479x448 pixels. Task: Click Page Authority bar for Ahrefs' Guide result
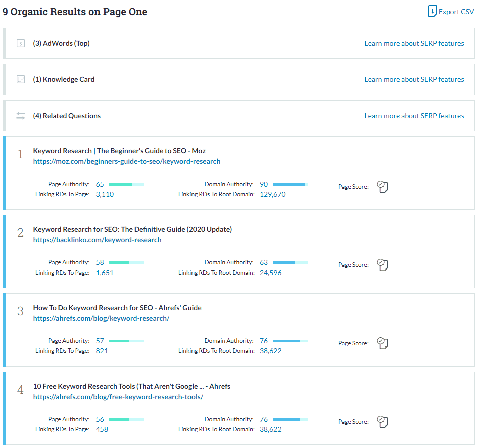click(127, 341)
